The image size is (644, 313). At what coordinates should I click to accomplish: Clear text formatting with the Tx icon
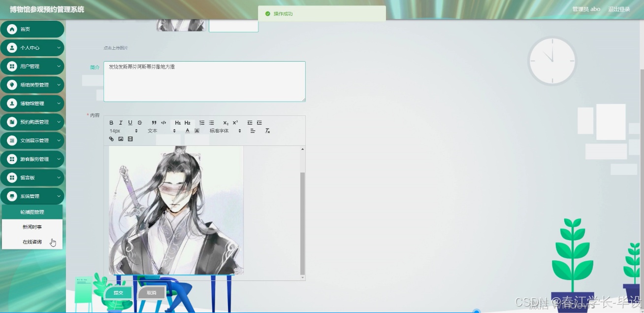tap(267, 131)
